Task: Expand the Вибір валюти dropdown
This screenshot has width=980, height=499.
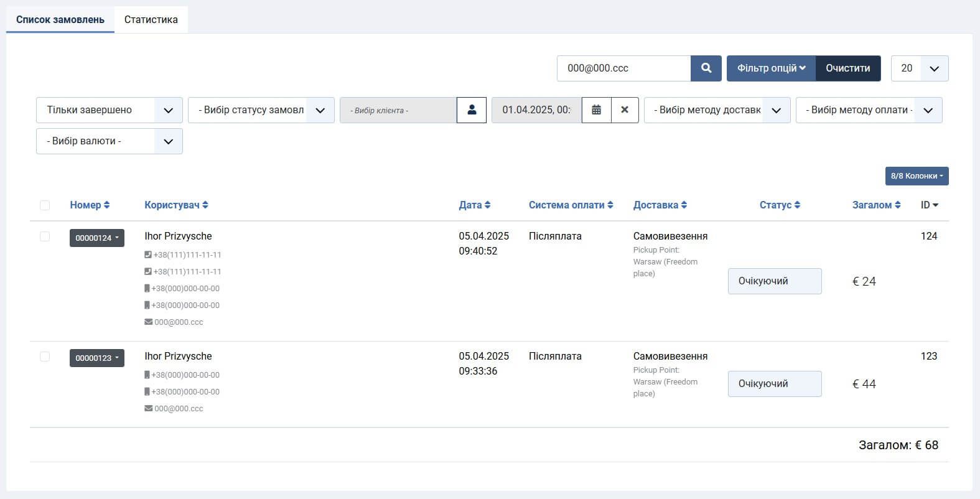Action: pyautogui.click(x=109, y=141)
